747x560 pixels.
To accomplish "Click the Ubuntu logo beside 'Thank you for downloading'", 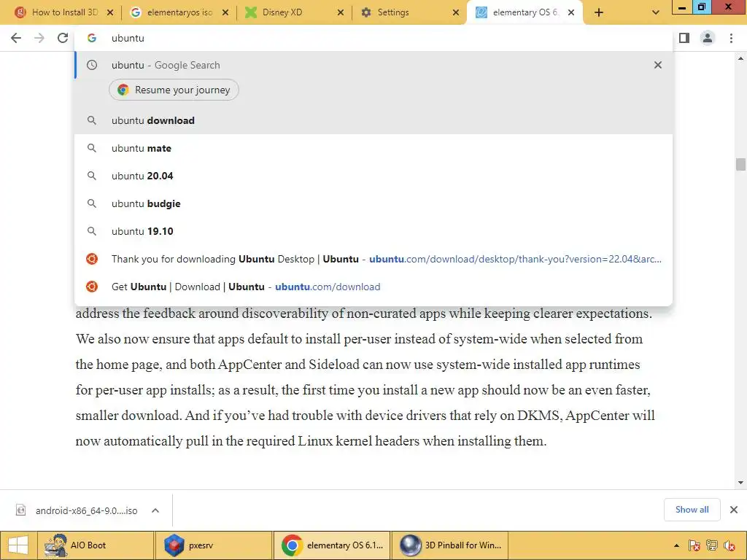I will pos(92,259).
